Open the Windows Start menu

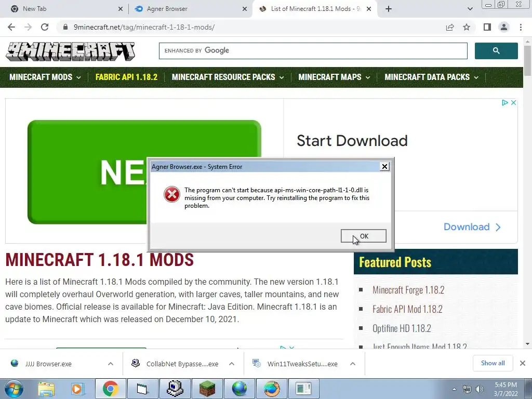[14, 389]
